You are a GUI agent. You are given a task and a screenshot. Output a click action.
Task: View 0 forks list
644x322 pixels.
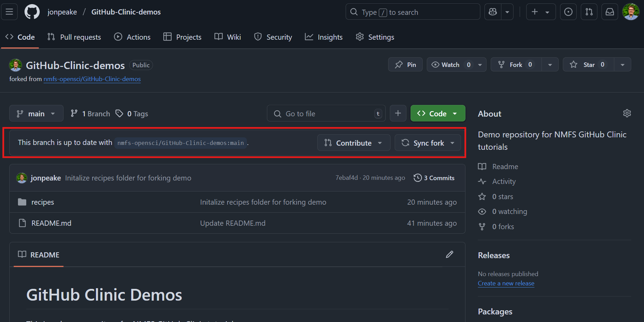496,227
